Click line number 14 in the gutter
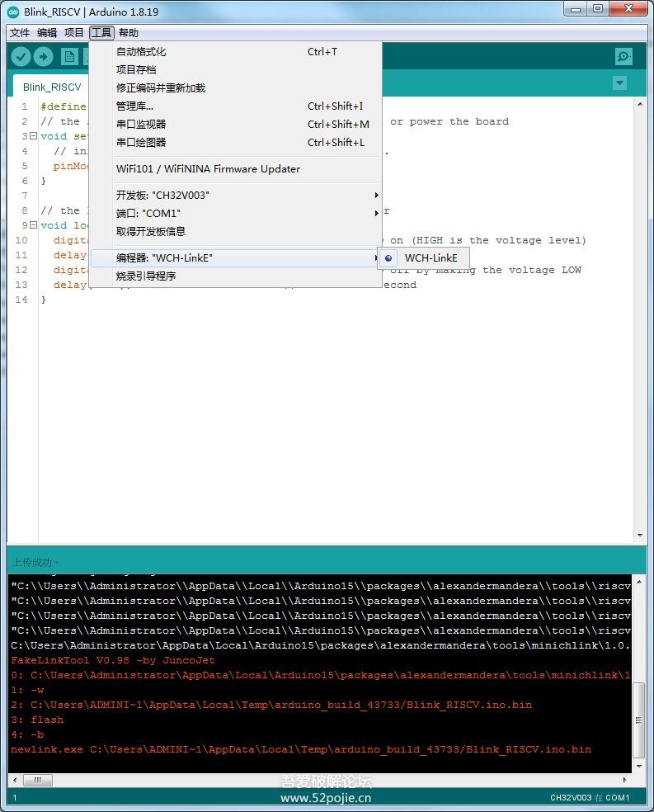The height and width of the screenshot is (812, 654). (21, 300)
